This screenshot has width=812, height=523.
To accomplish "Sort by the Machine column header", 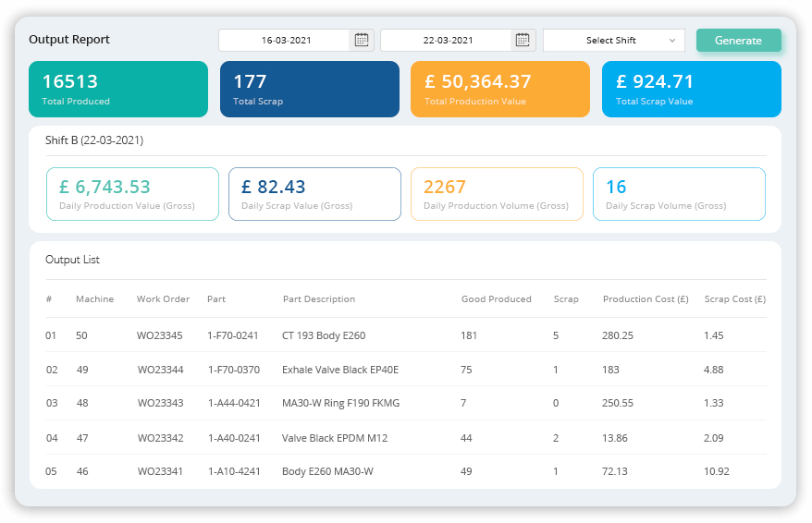I will point(94,299).
